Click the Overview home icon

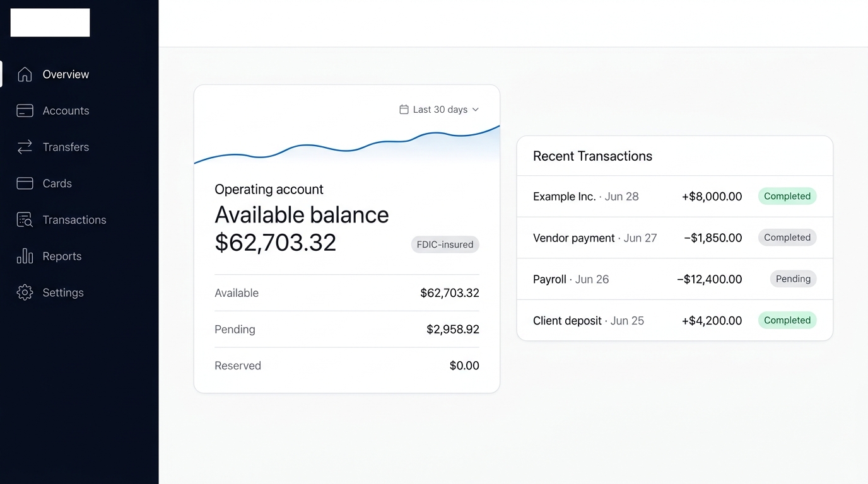25,74
